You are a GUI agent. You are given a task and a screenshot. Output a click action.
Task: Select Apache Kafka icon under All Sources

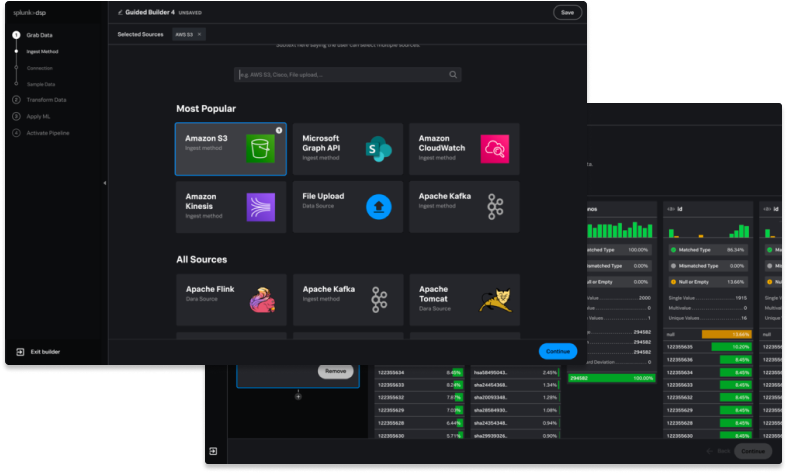[379, 300]
